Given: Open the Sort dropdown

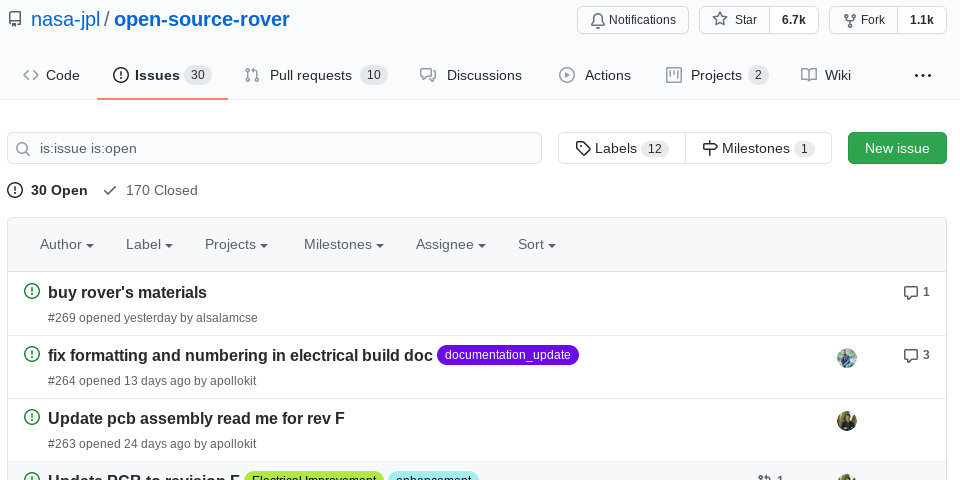Looking at the screenshot, I should (536, 245).
